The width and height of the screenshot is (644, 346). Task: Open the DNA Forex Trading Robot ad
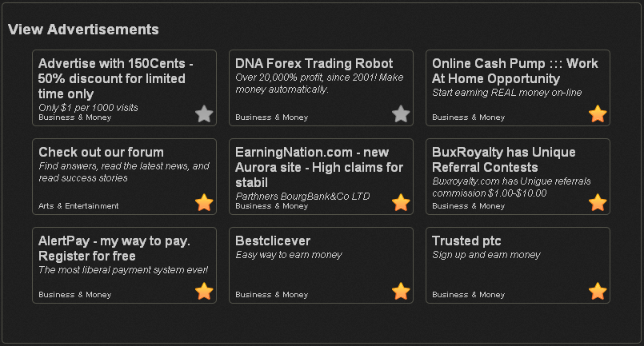(314, 63)
